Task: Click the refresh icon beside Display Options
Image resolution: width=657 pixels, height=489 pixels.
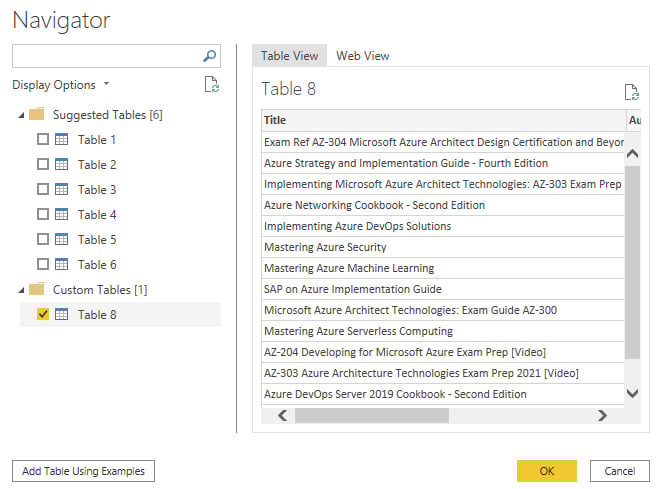Action: pos(212,84)
